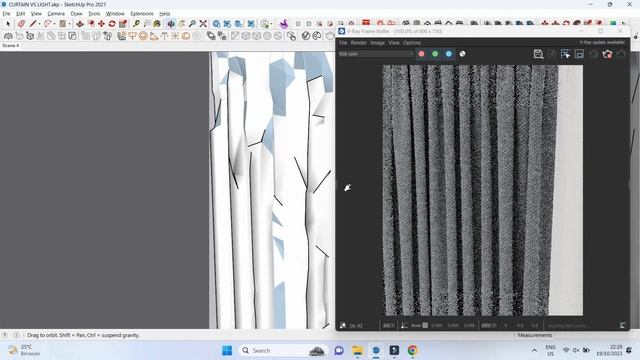
Task: Open Arc tool dropdown arrow
Action: pyautogui.click(x=55, y=24)
